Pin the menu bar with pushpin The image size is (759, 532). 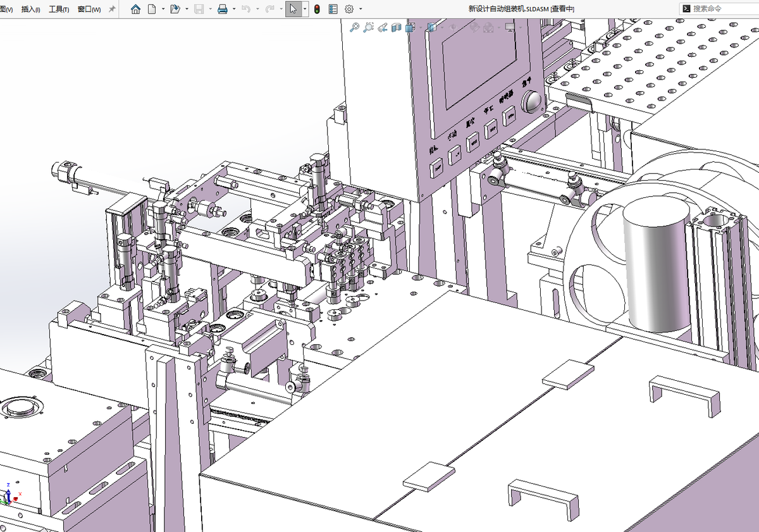point(113,9)
